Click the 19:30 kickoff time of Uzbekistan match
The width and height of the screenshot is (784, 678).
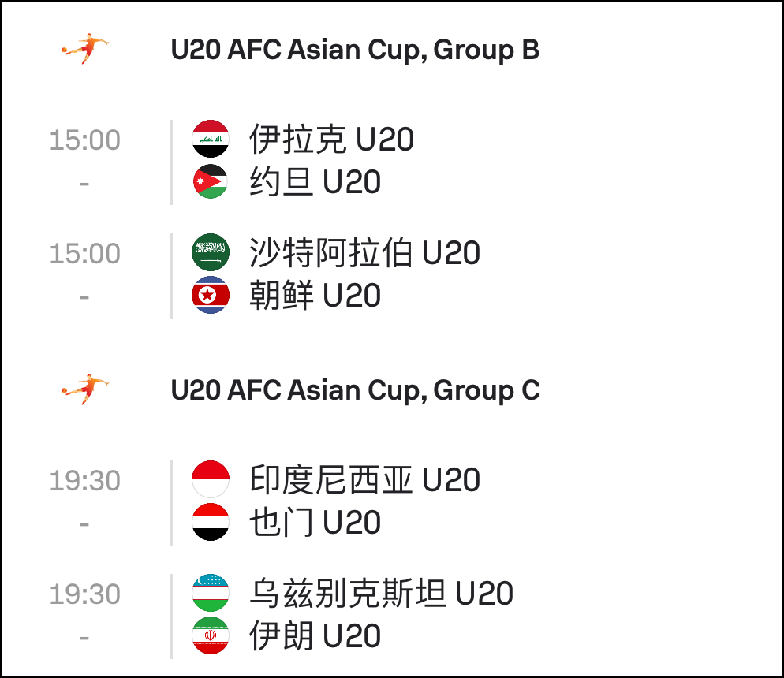coord(85,594)
